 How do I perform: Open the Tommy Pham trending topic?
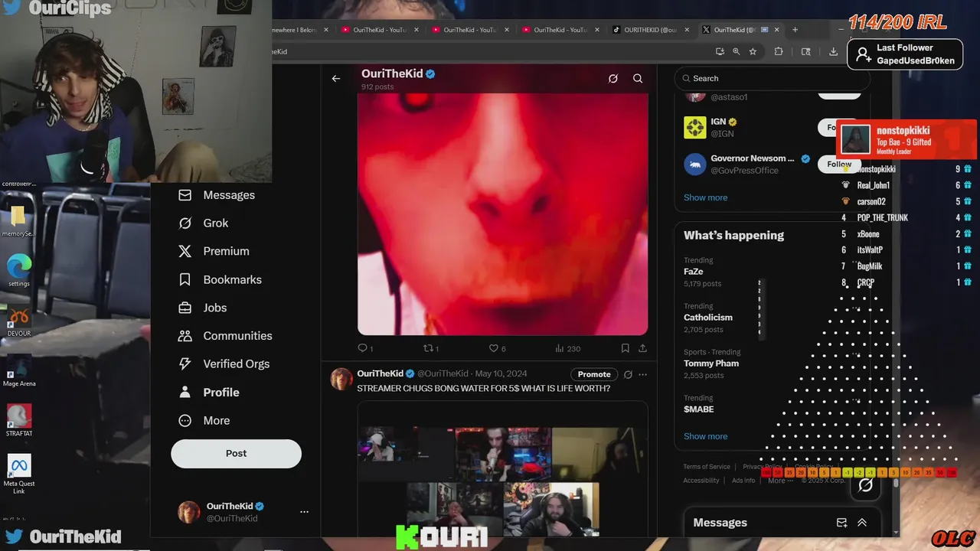[711, 364]
